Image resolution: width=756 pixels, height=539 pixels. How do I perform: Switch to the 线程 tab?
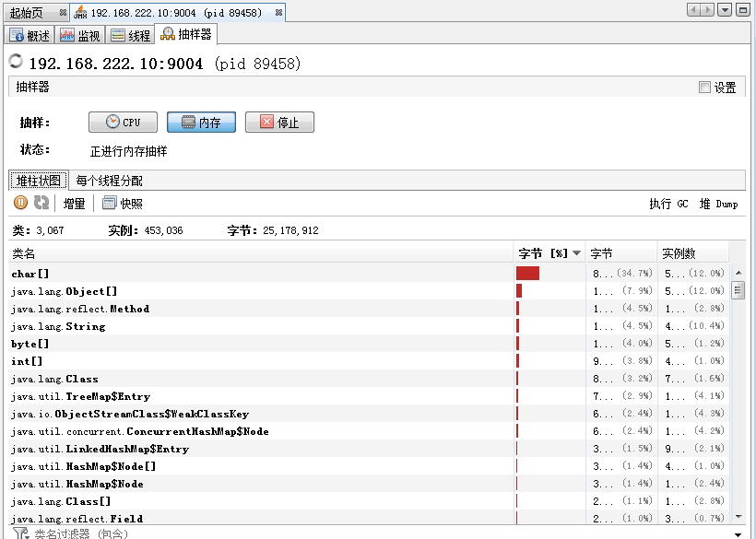[x=130, y=35]
